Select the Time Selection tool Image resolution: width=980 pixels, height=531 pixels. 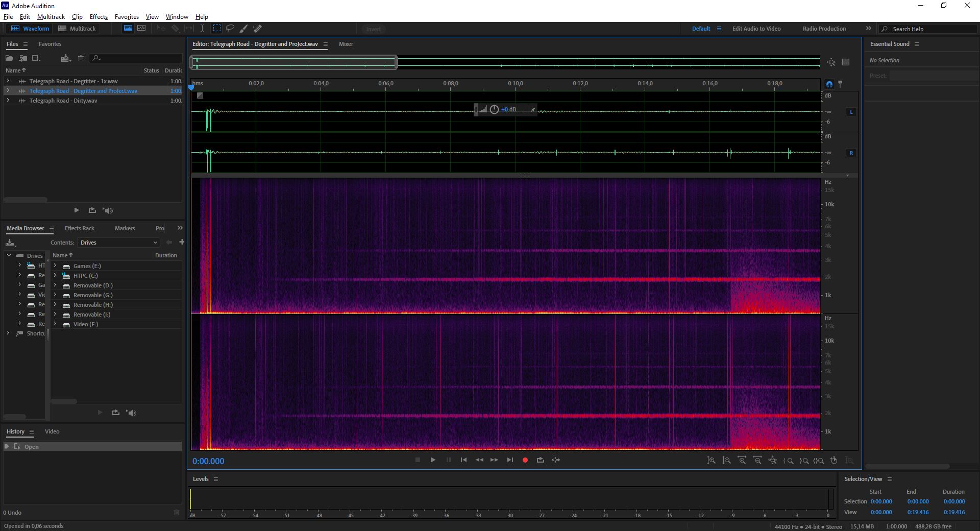pyautogui.click(x=203, y=29)
